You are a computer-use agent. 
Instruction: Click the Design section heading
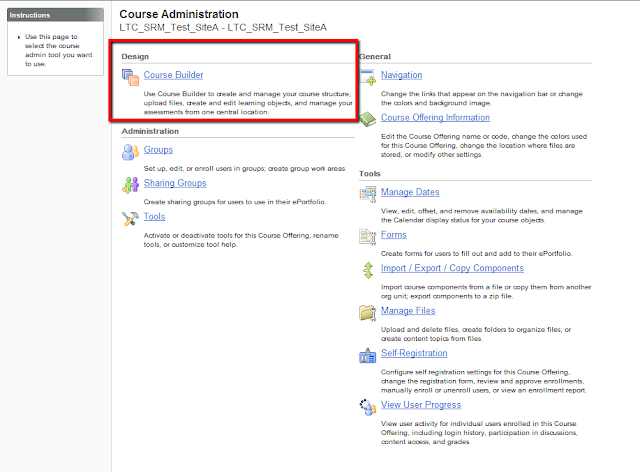coord(135,56)
